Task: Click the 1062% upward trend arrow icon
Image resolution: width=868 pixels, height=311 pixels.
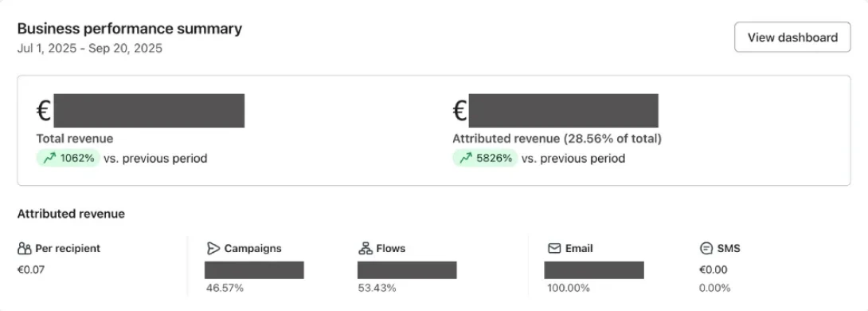Action: tap(50, 159)
